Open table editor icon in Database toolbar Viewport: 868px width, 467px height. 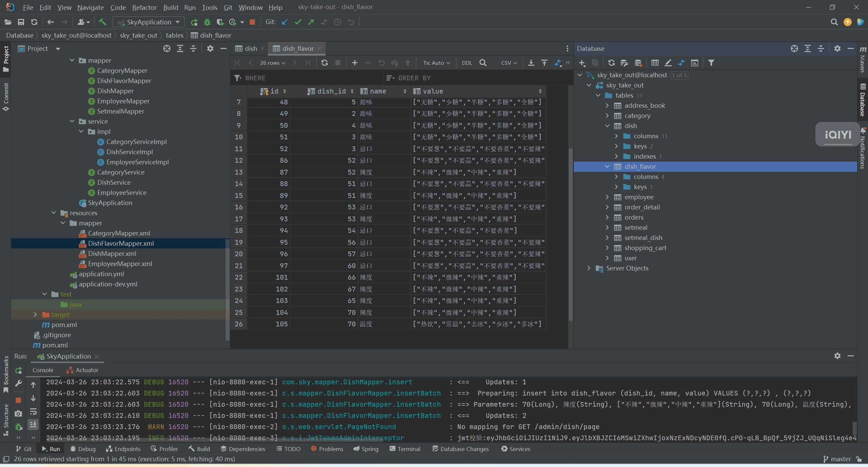pos(655,63)
